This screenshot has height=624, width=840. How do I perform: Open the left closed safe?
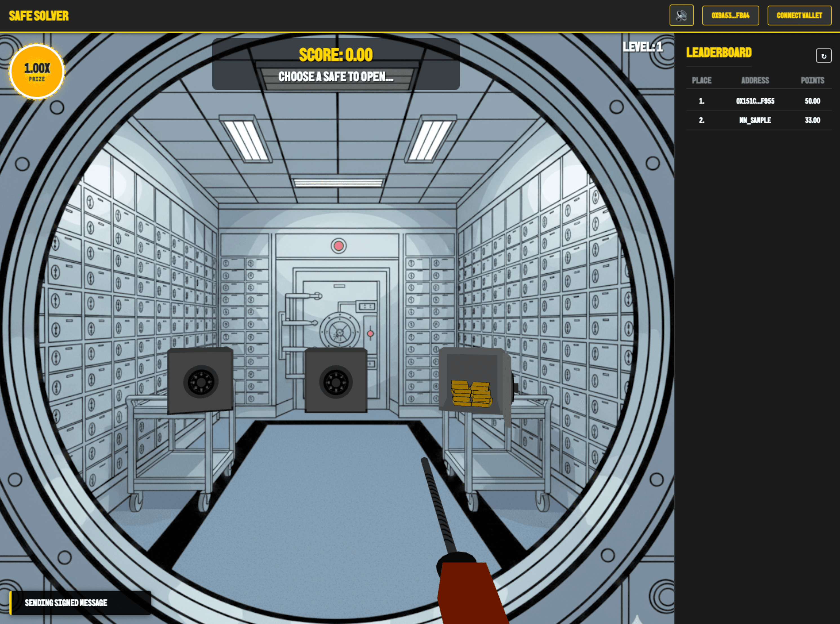[200, 380]
